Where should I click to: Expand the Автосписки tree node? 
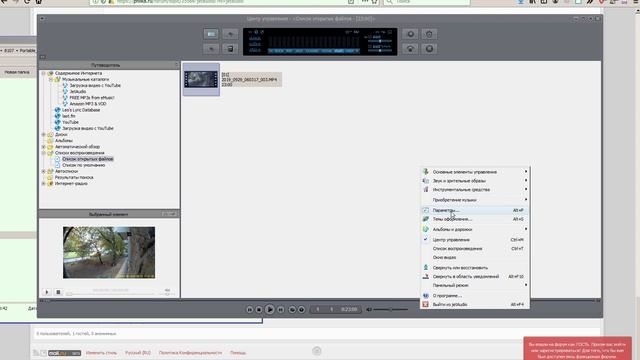[x=44, y=171]
